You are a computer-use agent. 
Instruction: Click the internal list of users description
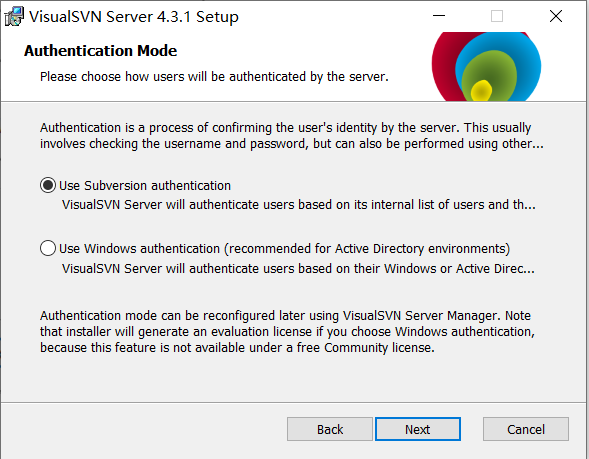pyautogui.click(x=299, y=205)
